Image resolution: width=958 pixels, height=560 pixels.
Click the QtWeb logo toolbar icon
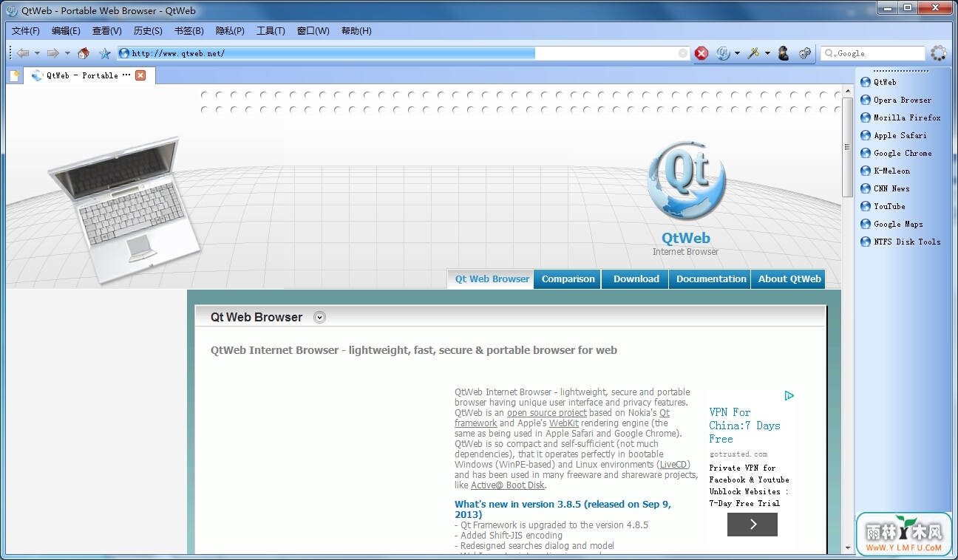[x=724, y=53]
